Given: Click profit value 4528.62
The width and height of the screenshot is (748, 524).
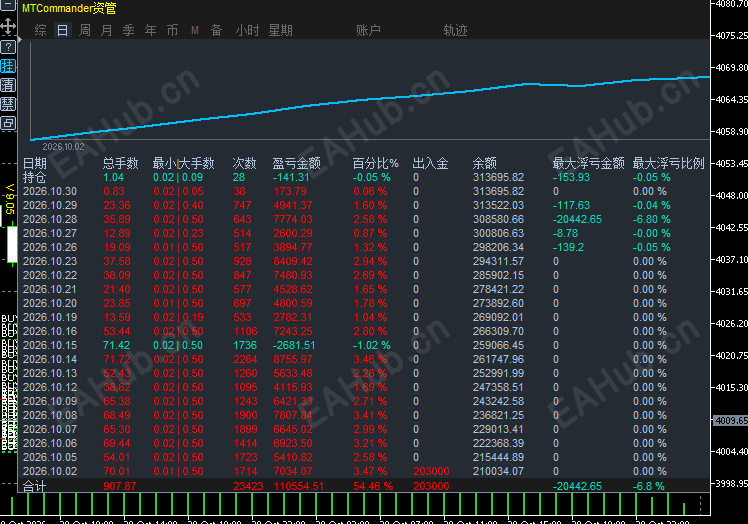Looking at the screenshot, I should [293, 289].
